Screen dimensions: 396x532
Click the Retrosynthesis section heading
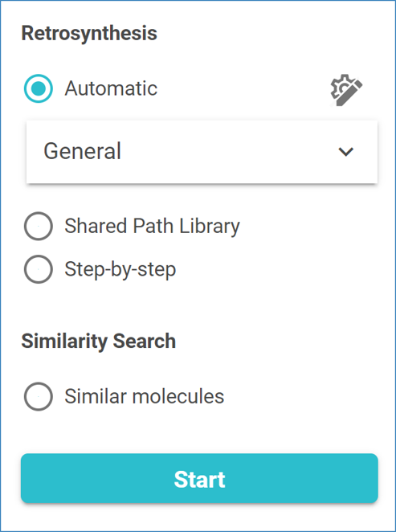(x=89, y=34)
